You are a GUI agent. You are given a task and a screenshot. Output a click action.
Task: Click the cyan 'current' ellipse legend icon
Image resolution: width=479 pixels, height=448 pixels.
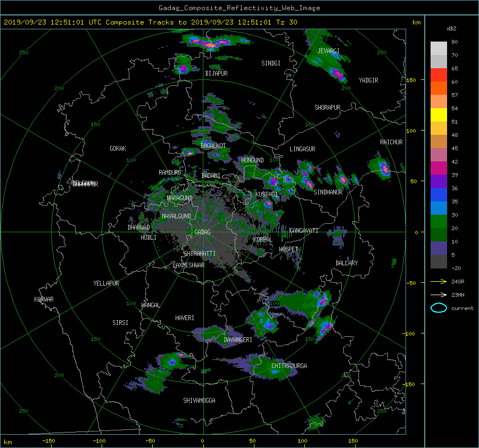tap(439, 308)
